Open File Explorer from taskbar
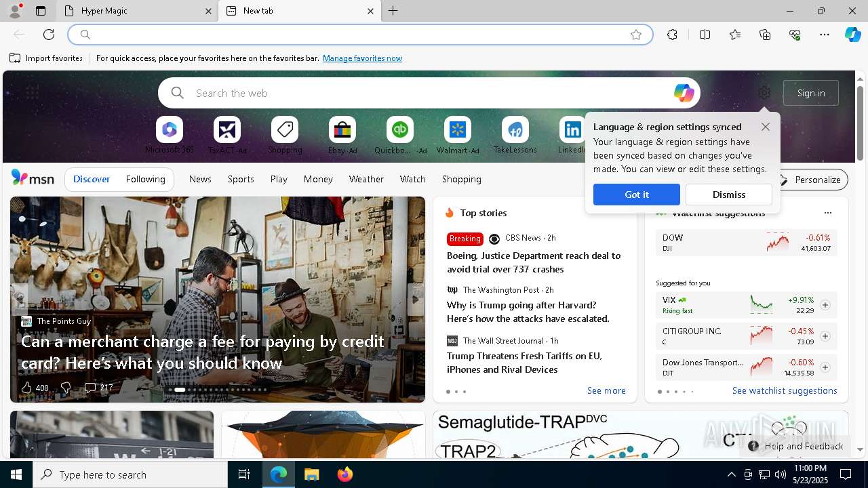This screenshot has width=868, height=488. (x=311, y=474)
